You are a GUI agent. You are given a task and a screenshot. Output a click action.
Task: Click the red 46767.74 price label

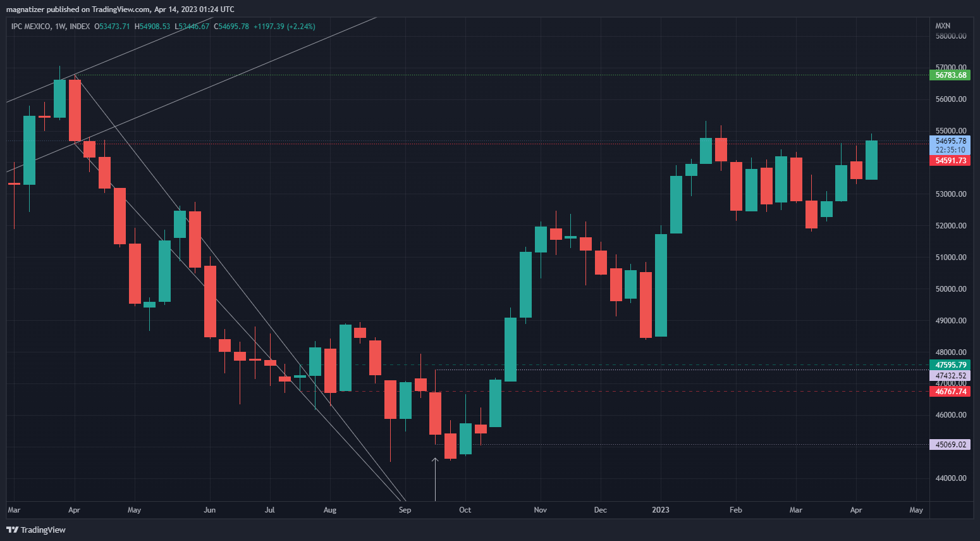point(950,392)
